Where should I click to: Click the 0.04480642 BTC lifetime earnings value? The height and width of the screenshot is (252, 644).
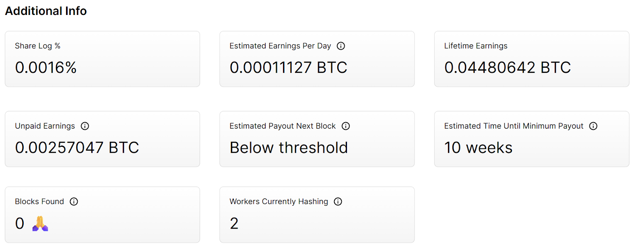(x=507, y=67)
